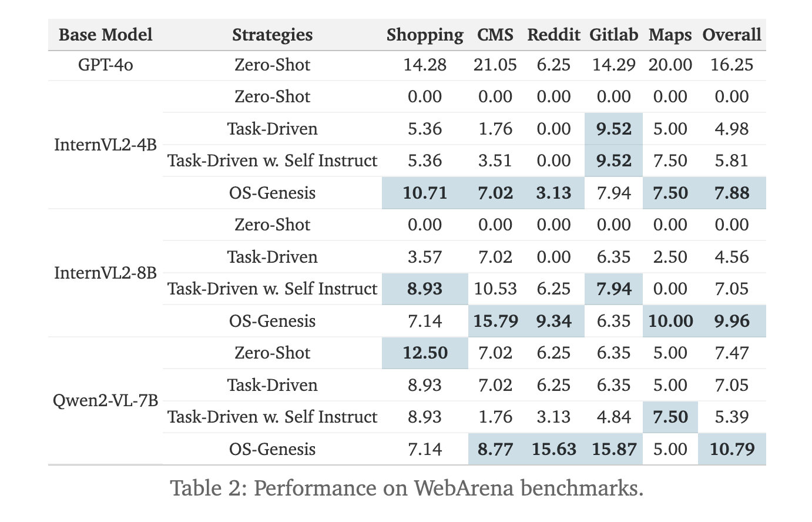Screen dimensions: 812x522
Task: Click GPT-4o's overall score 16.25
Action: coord(732,65)
